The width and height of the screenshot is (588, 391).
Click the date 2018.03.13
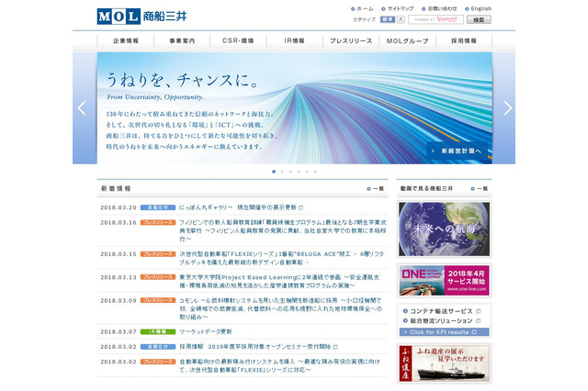coord(119,277)
